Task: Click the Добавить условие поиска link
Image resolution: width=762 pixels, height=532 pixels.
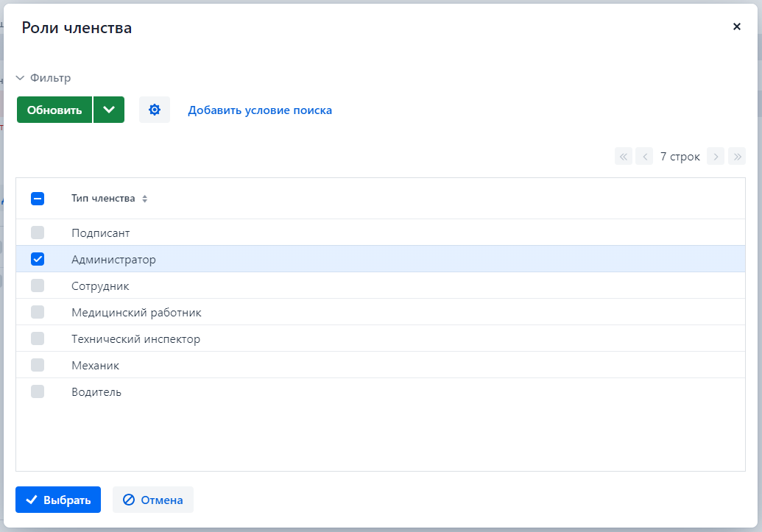Action: tap(259, 110)
